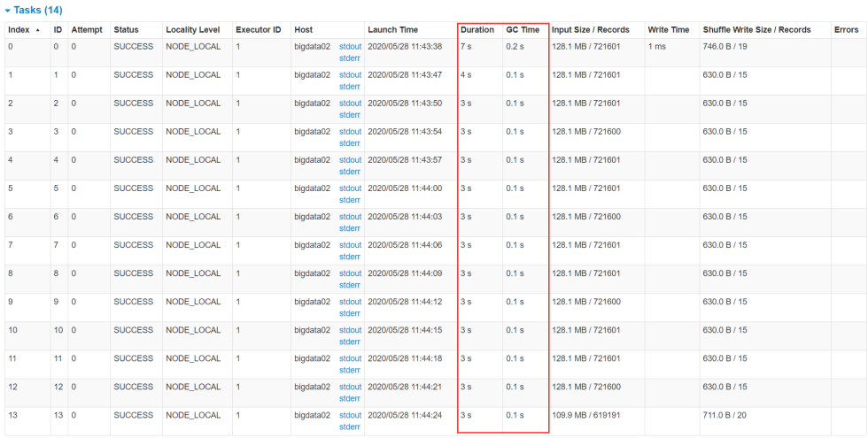
Task: Sort tasks by Locality Level
Action: 192,30
